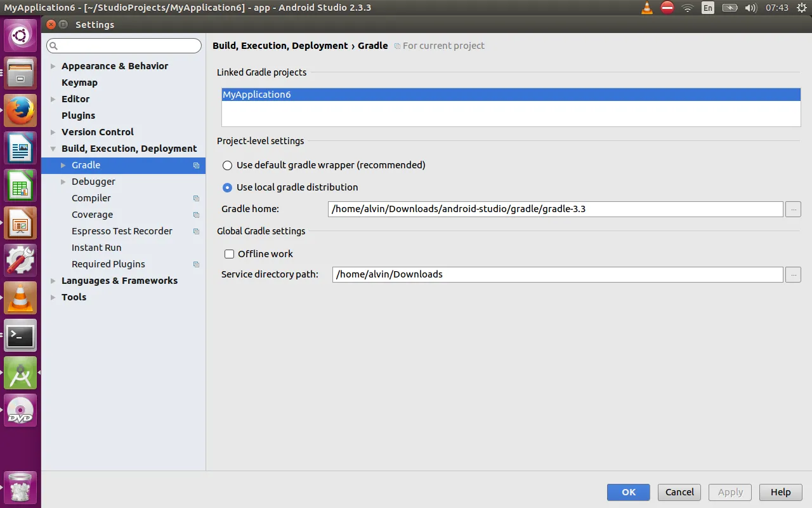
Task: Launch Firefox from the dock
Action: click(20, 110)
